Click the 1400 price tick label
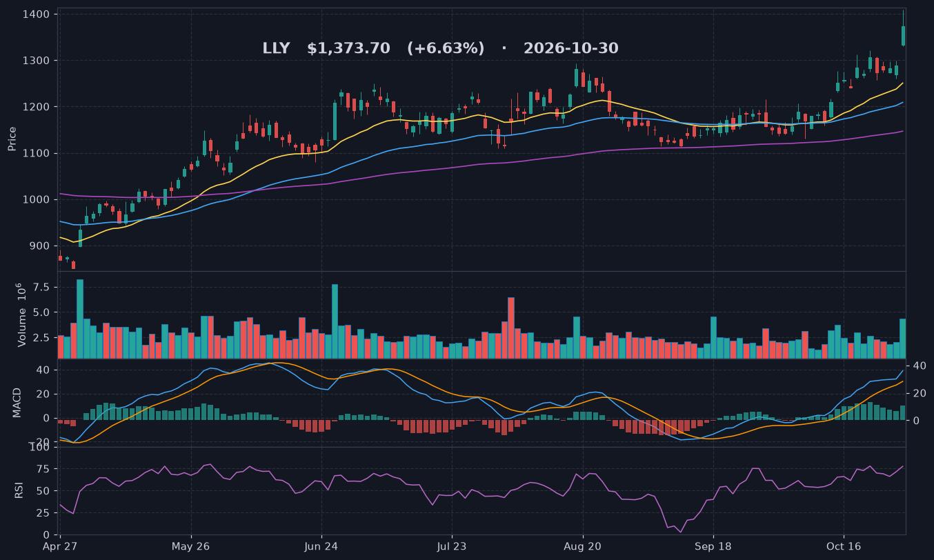 [x=36, y=14]
